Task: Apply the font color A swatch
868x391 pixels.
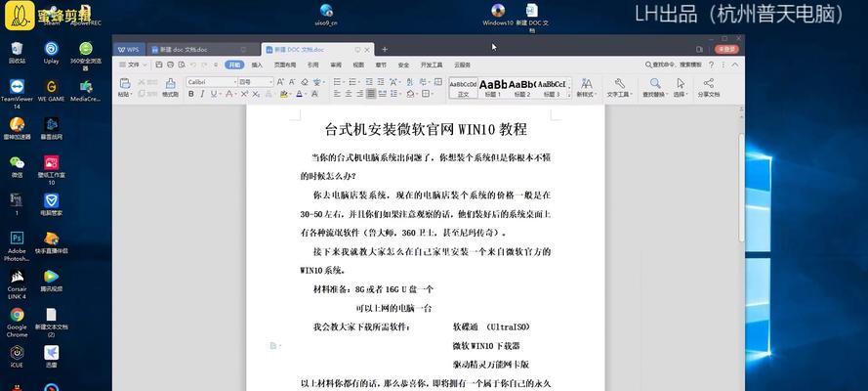Action: pos(299,94)
